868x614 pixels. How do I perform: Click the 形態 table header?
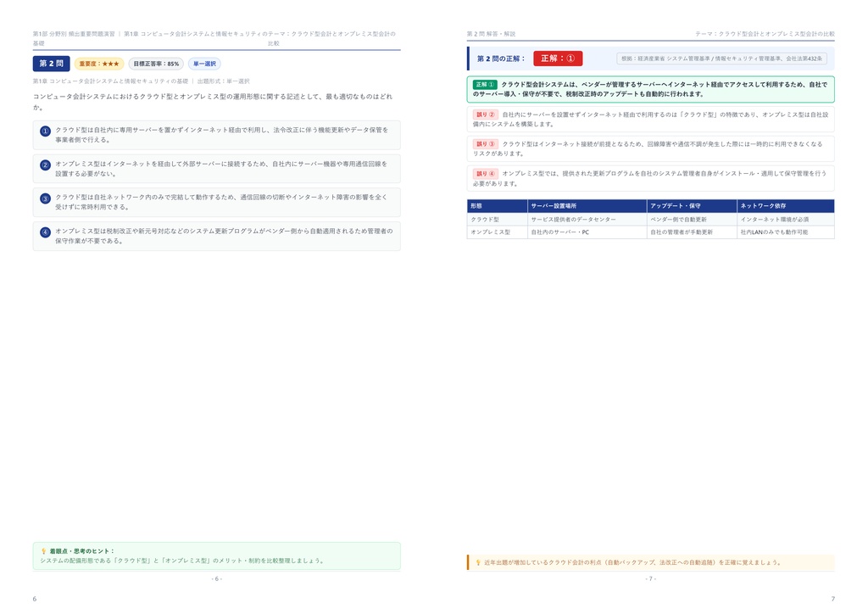click(497, 206)
